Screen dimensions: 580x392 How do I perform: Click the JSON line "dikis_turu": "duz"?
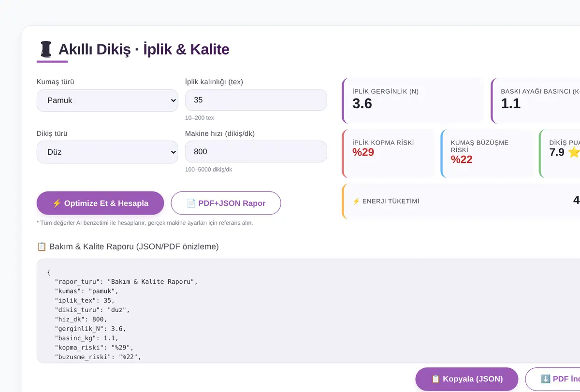coord(92,310)
